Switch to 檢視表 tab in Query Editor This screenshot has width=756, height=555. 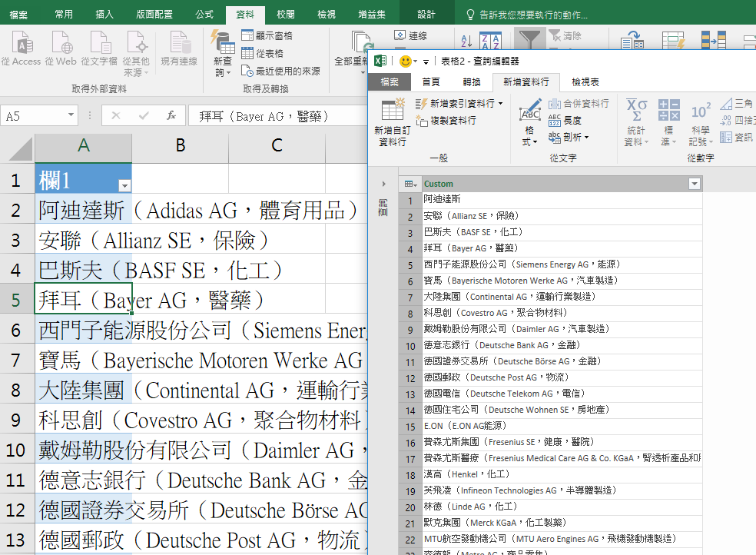pyautogui.click(x=585, y=82)
